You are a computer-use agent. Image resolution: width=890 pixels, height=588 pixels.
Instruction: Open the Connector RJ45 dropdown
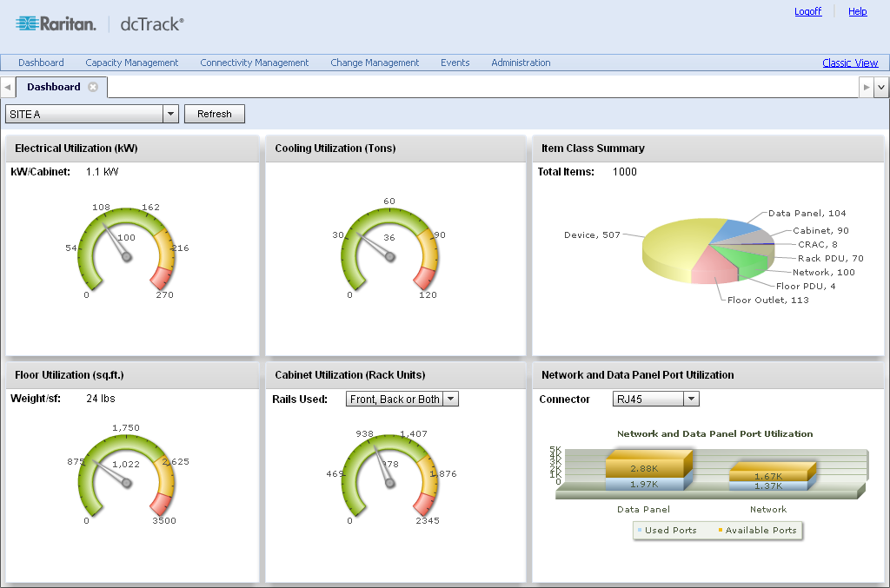[x=691, y=400]
